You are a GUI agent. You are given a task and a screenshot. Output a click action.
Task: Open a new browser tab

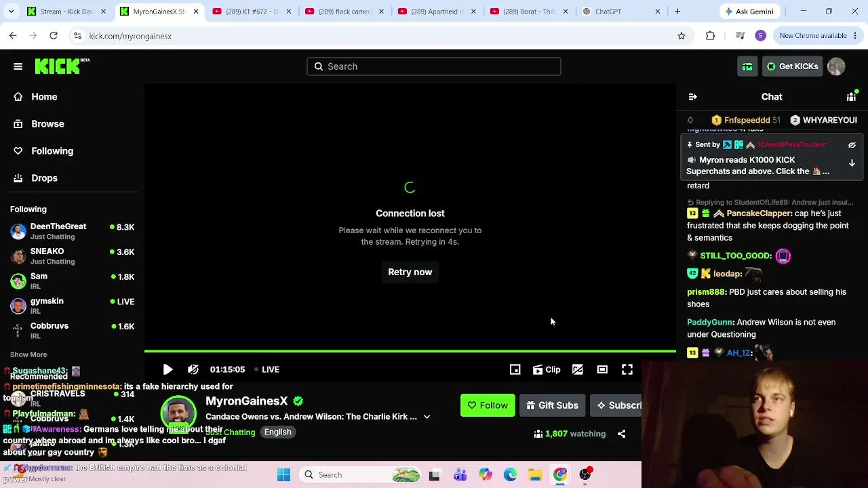click(x=677, y=12)
